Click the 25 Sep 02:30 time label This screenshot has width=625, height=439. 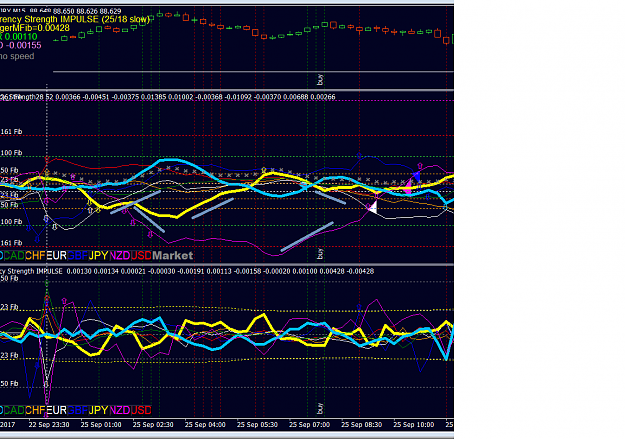click(x=153, y=425)
